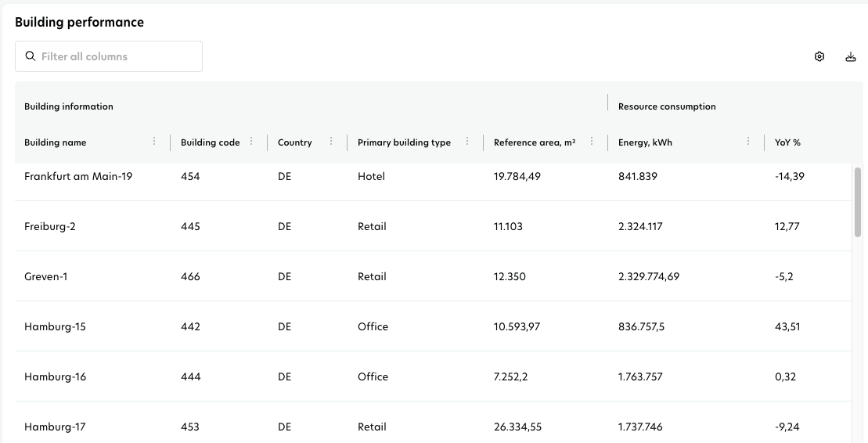The width and height of the screenshot is (868, 443).
Task: Click the download table icon
Action: [851, 56]
